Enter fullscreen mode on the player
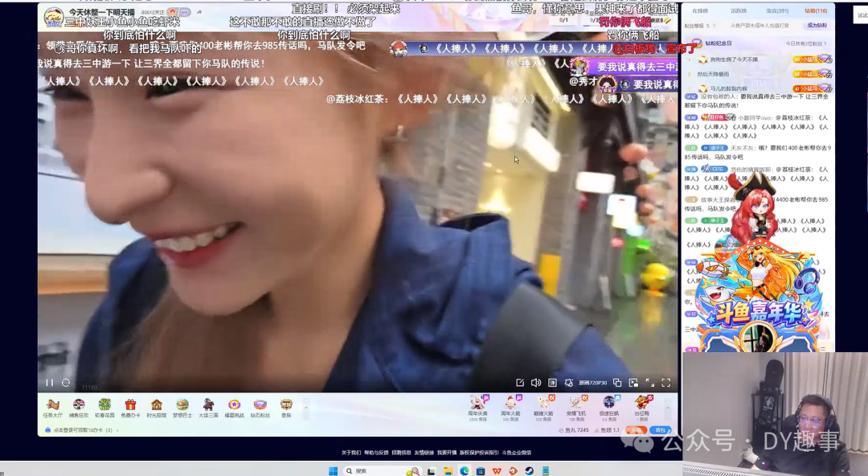Viewport: 868px width, 476px height. [666, 383]
